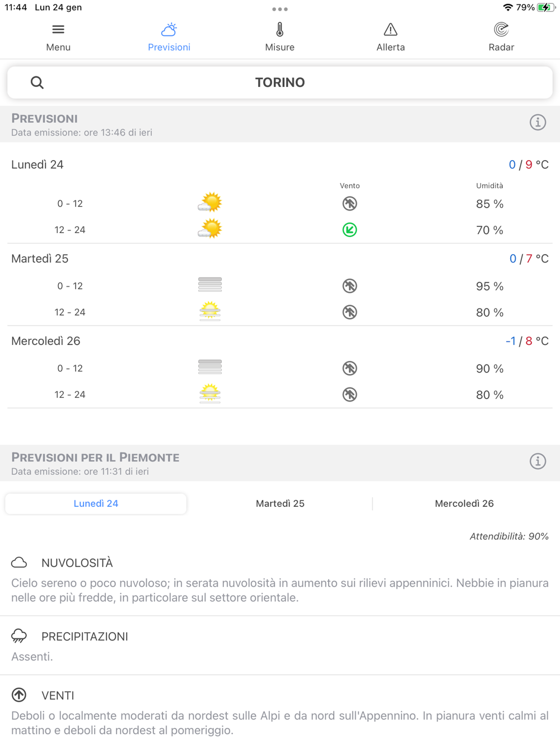Image resolution: width=560 pixels, height=747 pixels.
Task: Tap the three-dot multitasking control
Action: pos(280,9)
